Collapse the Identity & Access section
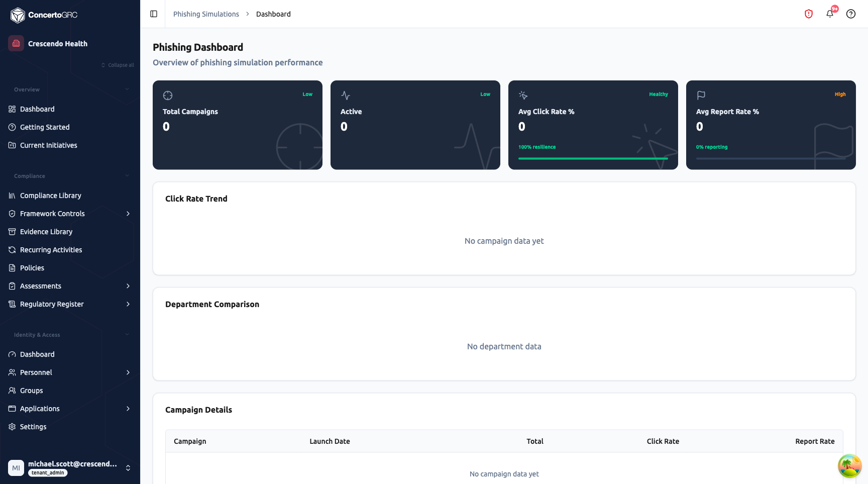Screen dimensions: 868x484 point(127,335)
